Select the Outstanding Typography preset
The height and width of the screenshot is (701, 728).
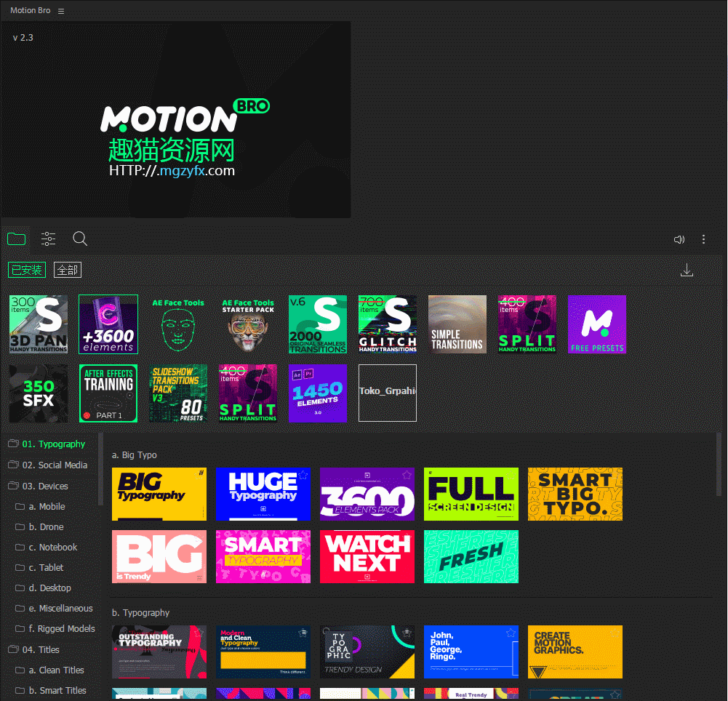click(159, 652)
